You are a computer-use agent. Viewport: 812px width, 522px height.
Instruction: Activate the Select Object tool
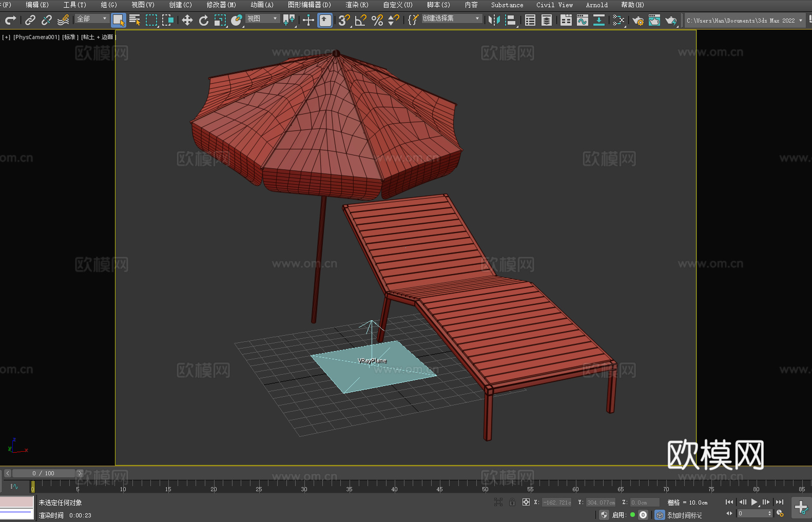tap(119, 20)
